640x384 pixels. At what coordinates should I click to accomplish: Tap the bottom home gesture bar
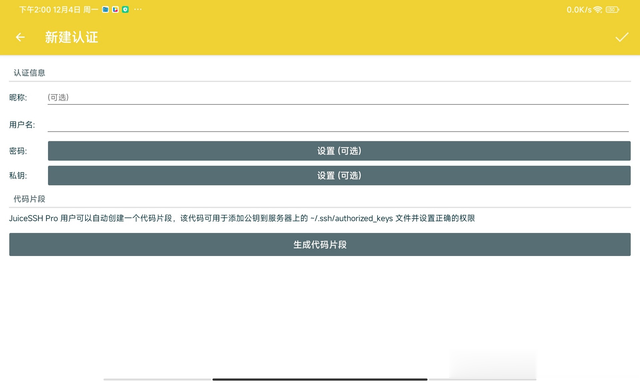pyautogui.click(x=320, y=379)
